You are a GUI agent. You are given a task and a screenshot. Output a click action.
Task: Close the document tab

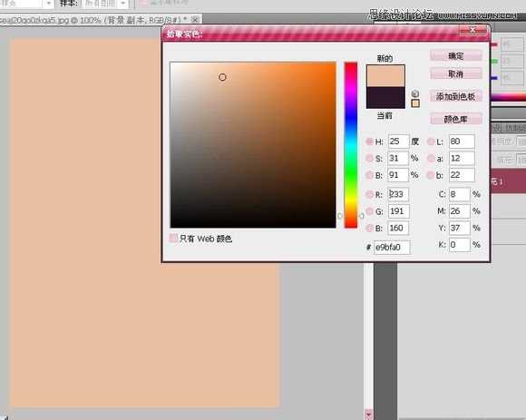click(195, 19)
